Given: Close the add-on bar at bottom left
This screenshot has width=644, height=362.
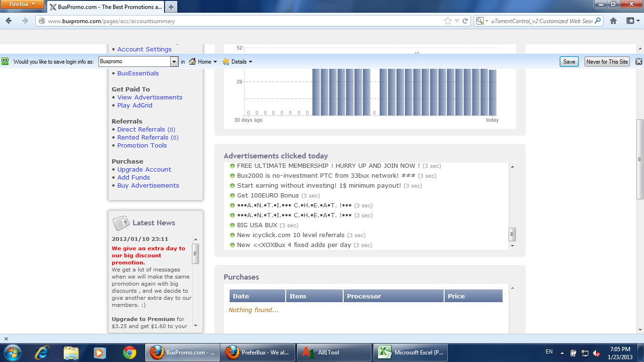Looking at the screenshot, I should click(6, 339).
